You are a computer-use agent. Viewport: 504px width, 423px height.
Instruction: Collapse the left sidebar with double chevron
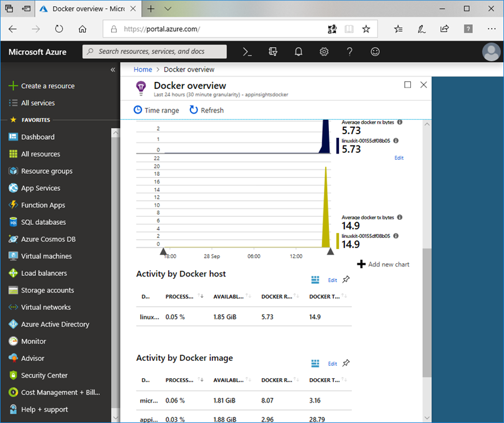(x=113, y=70)
